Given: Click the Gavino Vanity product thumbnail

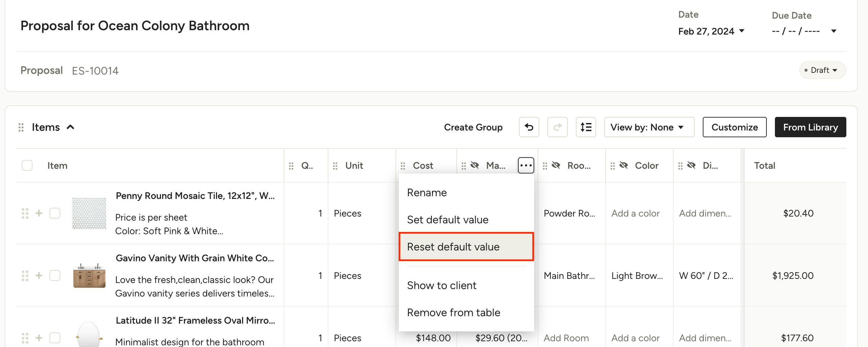Looking at the screenshot, I should click(89, 275).
